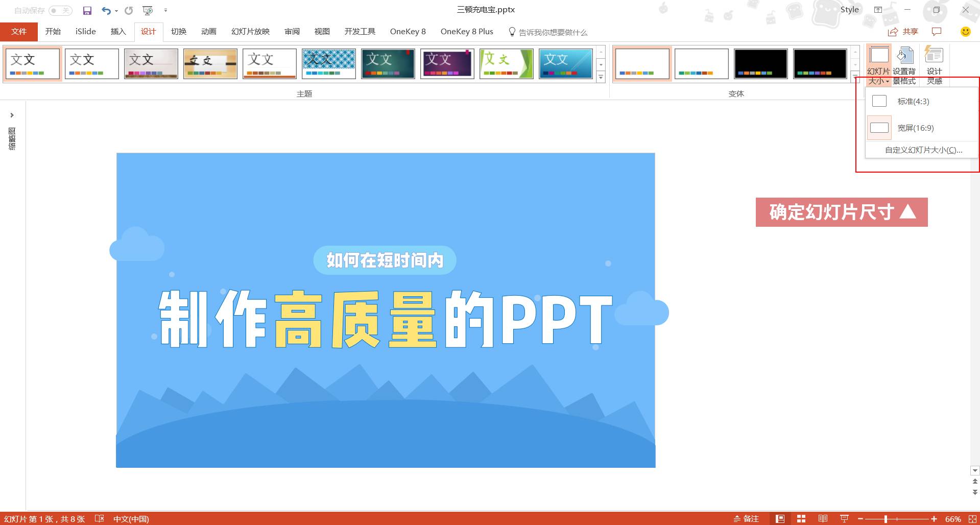Open the OneKey 8 tab
980x525 pixels.
click(408, 32)
